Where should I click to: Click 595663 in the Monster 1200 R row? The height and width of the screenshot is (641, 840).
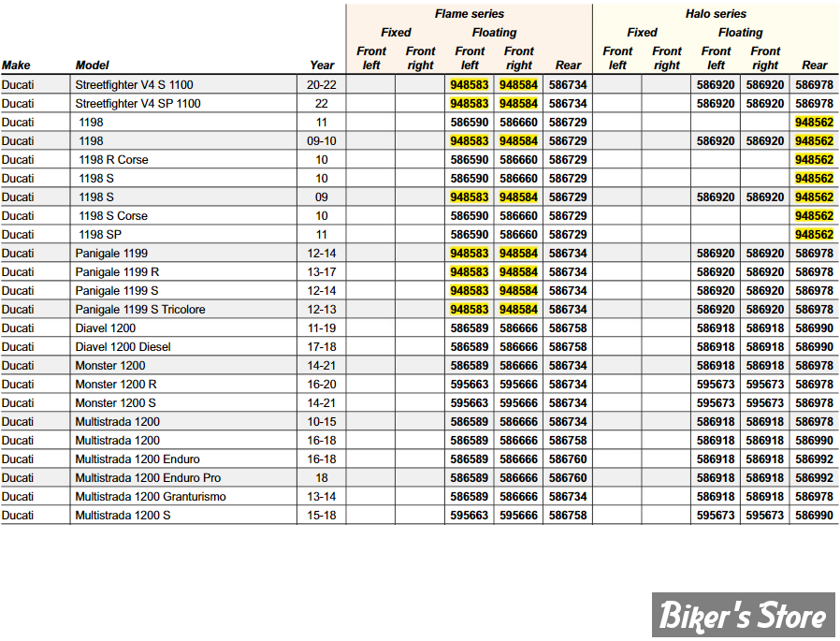tap(470, 385)
